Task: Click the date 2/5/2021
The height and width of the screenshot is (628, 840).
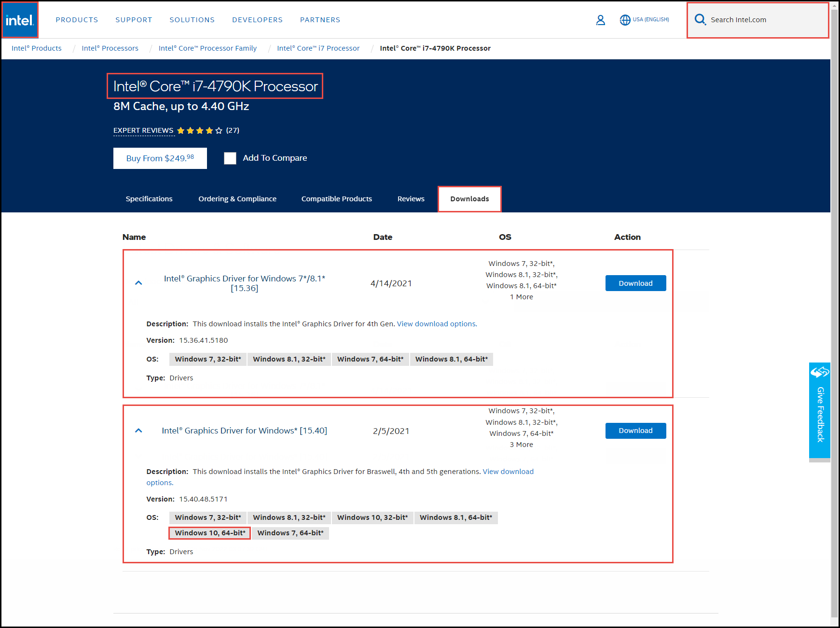Action: click(391, 431)
